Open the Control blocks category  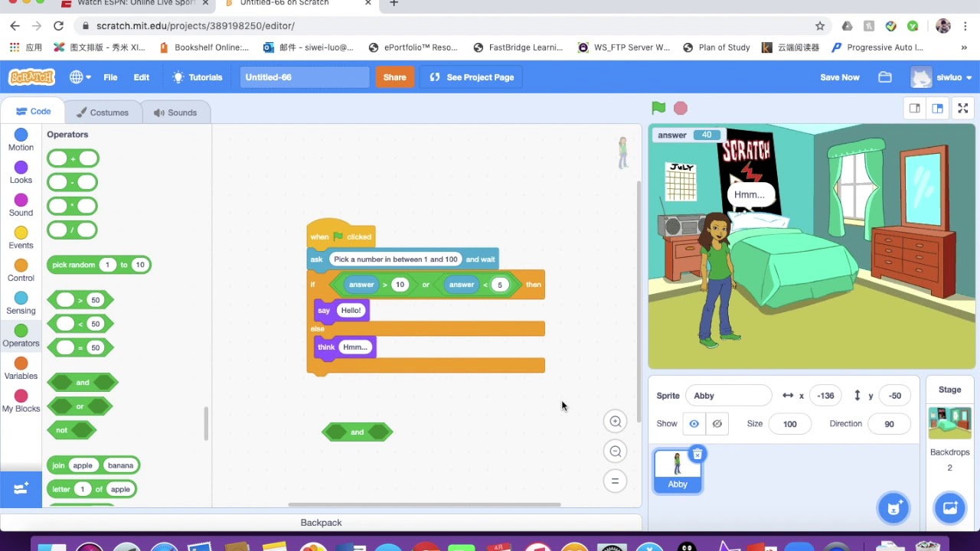pyautogui.click(x=21, y=271)
